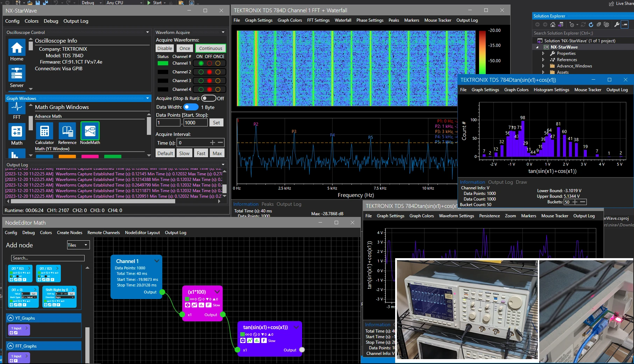The width and height of the screenshot is (634, 364).
Task: Select the FFT graph window icon
Action: (x=17, y=108)
